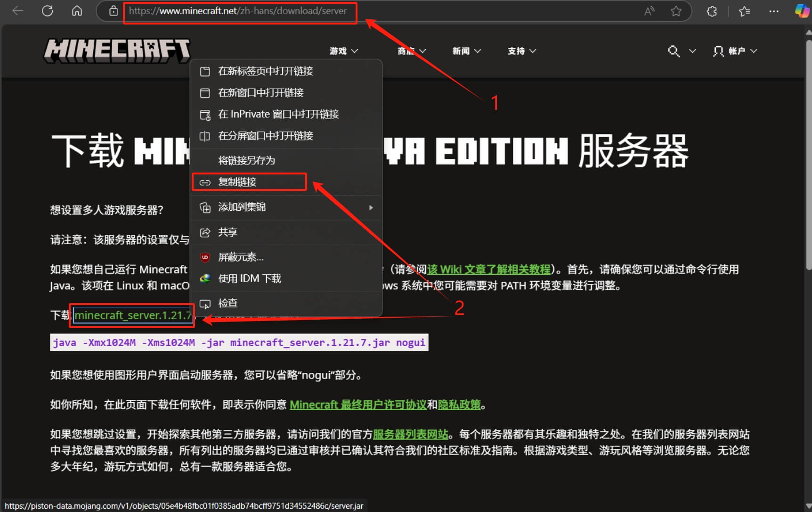
Task: Click the java -Xmx1024M command line text
Action: point(239,342)
